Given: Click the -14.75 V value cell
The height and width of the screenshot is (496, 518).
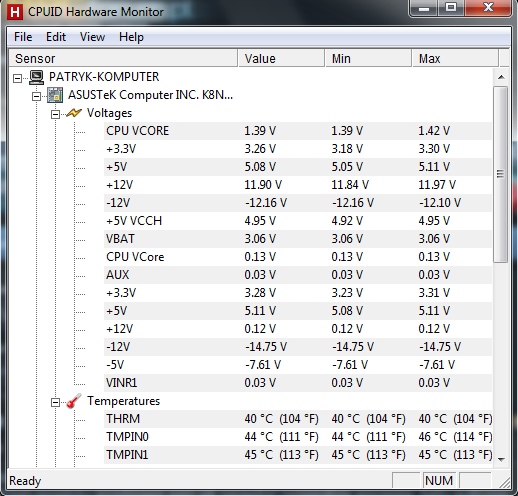Looking at the screenshot, I should [x=266, y=347].
